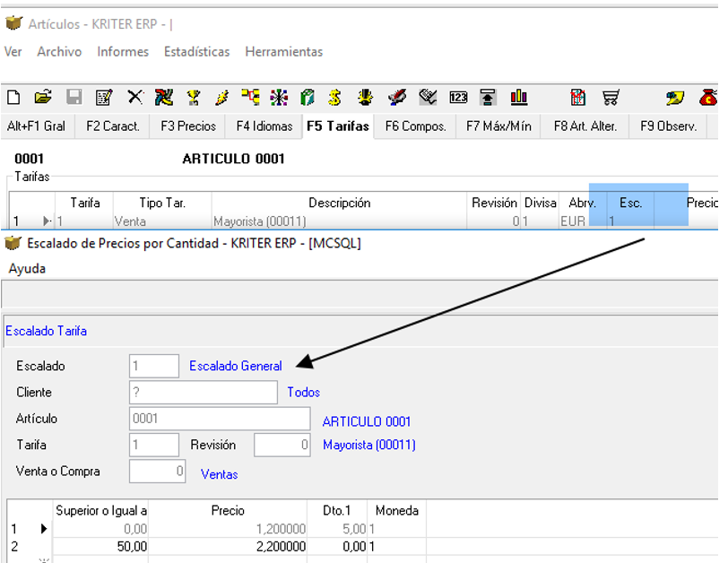Open the Archivo menu
The height and width of the screenshot is (563, 728).
[59, 51]
